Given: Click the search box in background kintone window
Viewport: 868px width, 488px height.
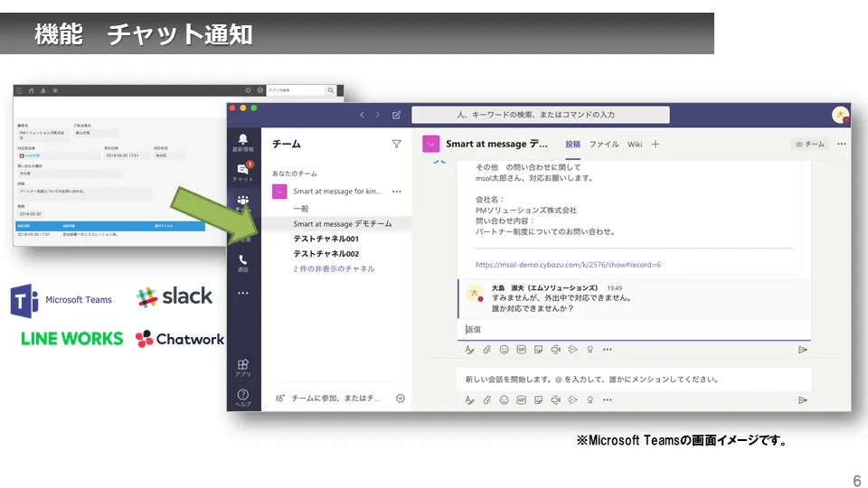Looking at the screenshot, I should tap(296, 90).
